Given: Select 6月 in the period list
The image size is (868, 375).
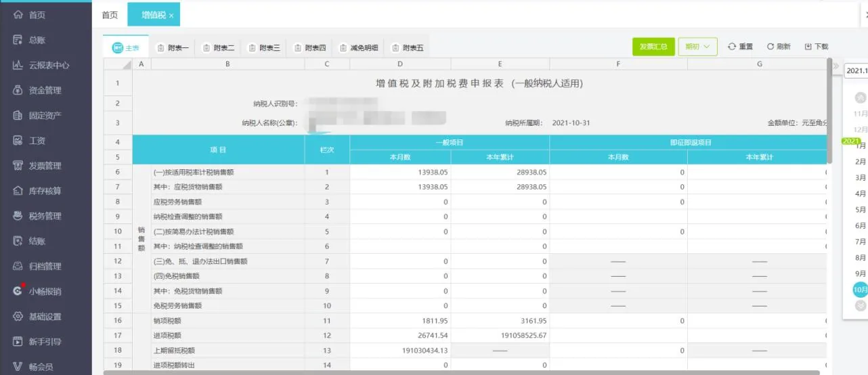Looking at the screenshot, I should [861, 225].
